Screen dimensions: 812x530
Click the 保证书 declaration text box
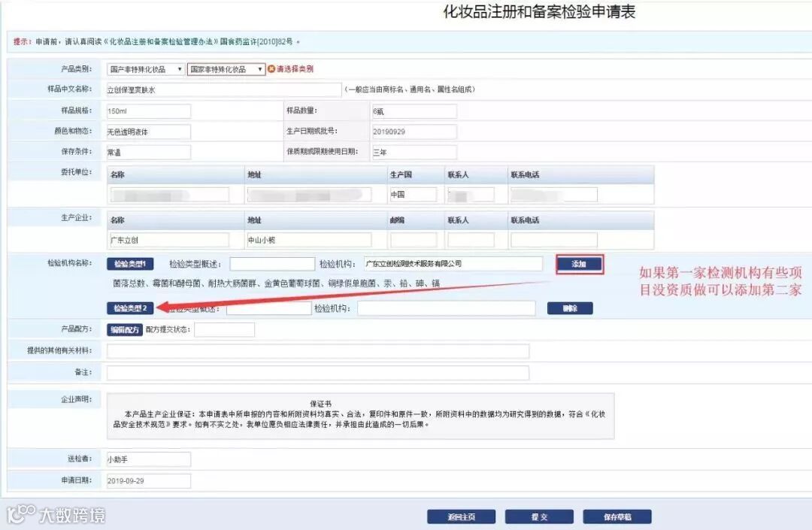pos(360,416)
